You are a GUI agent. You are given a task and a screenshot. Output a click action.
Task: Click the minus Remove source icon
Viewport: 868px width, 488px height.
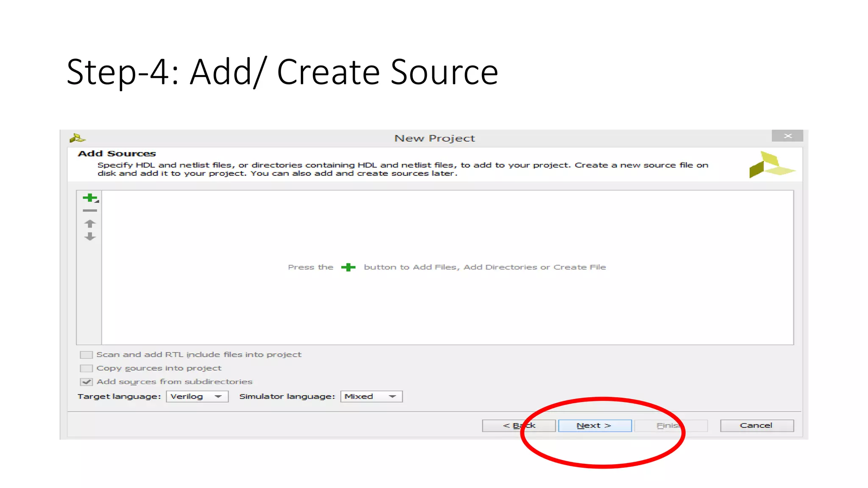(x=89, y=211)
